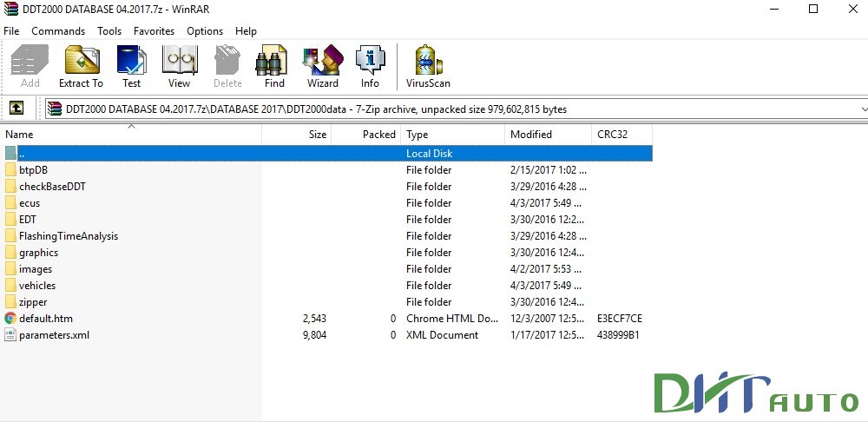The image size is (868, 422).
Task: Sort by Size column header
Action: coord(297,134)
